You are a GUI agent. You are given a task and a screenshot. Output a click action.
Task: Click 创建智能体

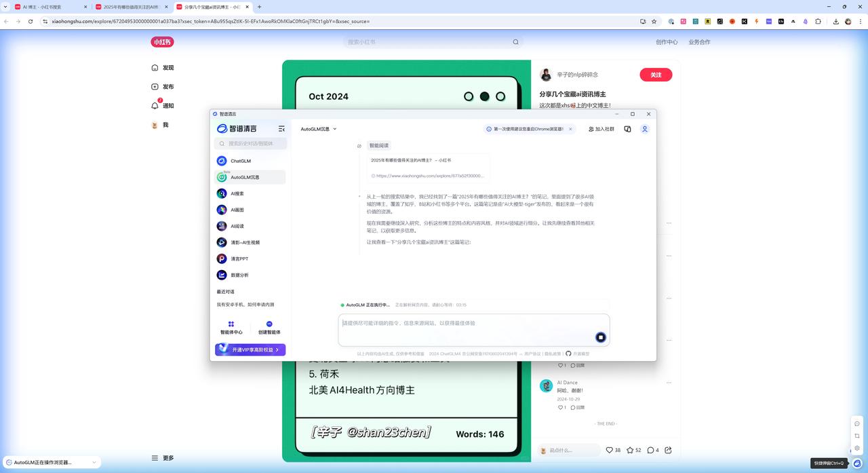pyautogui.click(x=269, y=328)
